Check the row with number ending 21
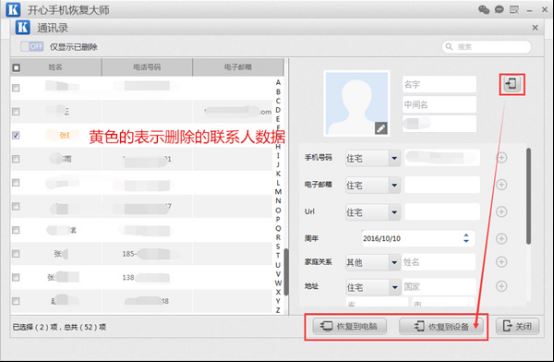This screenshot has width=554, height=362. coord(16,159)
